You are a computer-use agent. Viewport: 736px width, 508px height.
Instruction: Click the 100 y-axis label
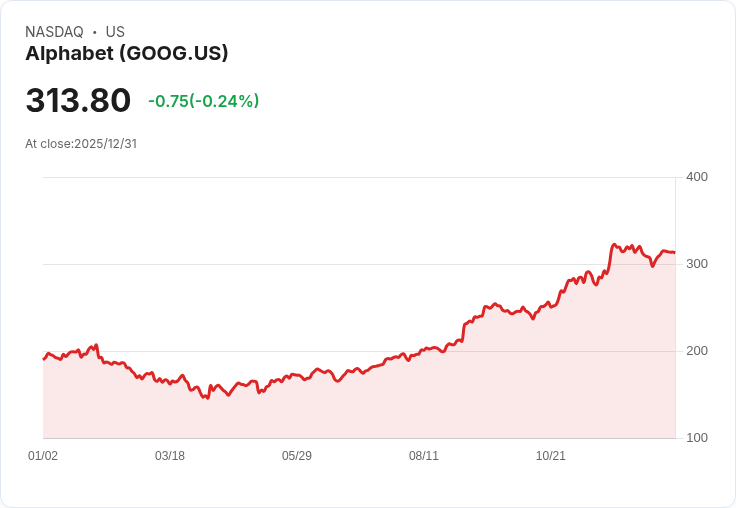pos(696,438)
